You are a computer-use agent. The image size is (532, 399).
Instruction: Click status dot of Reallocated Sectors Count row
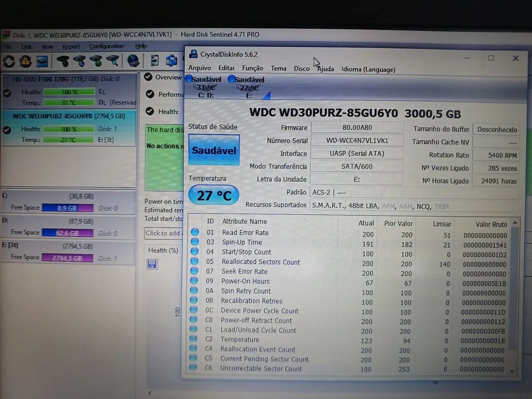coord(194,261)
